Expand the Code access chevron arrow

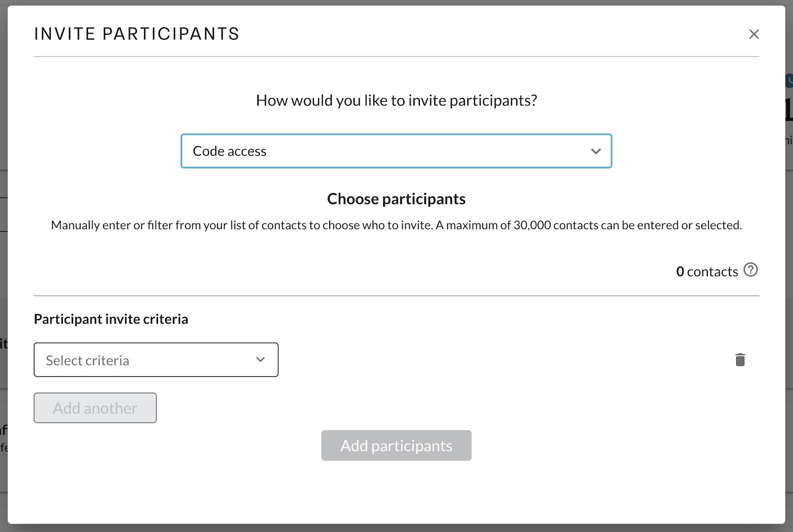tap(596, 151)
